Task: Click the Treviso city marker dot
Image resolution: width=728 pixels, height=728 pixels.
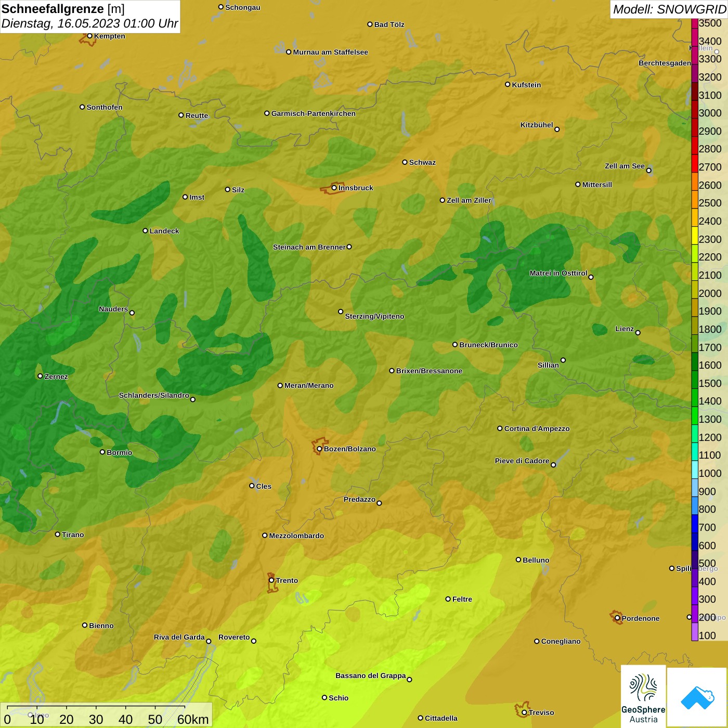Action: (x=524, y=712)
